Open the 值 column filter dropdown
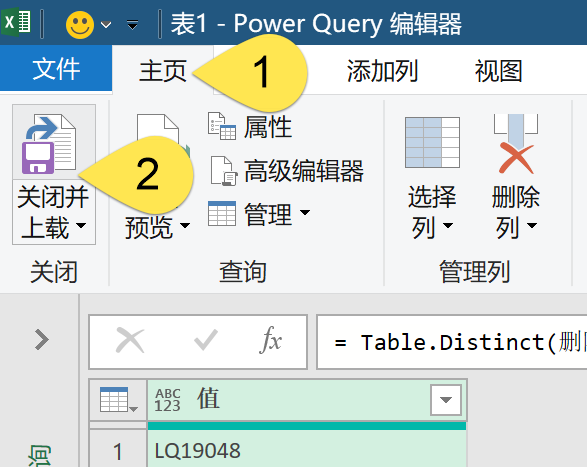 pyautogui.click(x=445, y=400)
